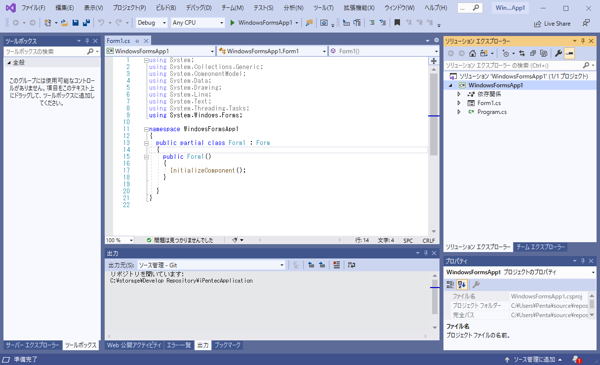600x365 pixels.
Task: Click the editor vertical scrollbar thumb
Action: [x=434, y=114]
